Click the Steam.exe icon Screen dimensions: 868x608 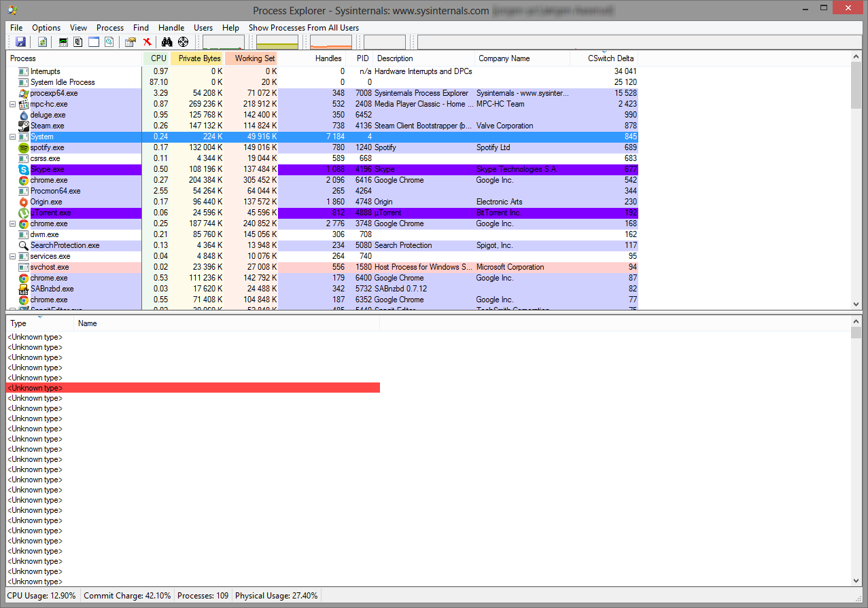tap(24, 126)
